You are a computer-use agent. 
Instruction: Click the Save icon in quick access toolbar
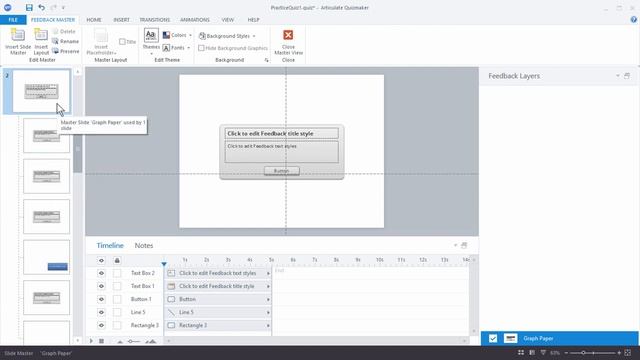tap(29, 7)
